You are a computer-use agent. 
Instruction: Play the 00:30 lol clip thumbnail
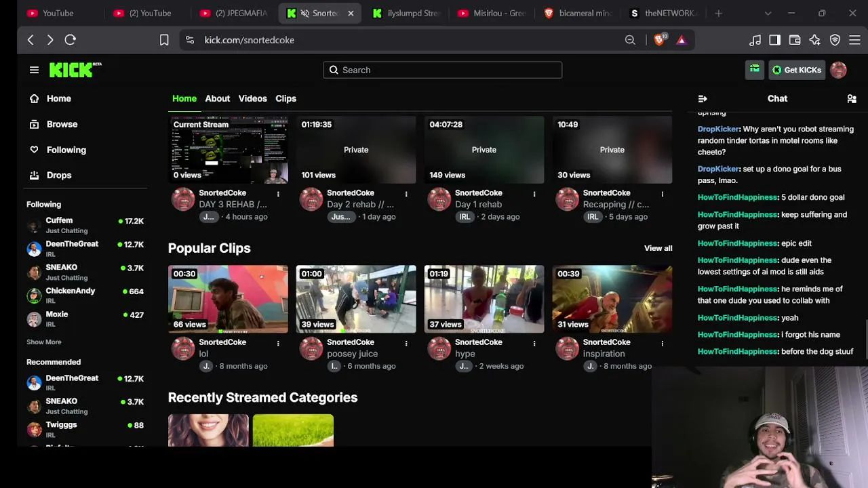pyautogui.click(x=228, y=299)
